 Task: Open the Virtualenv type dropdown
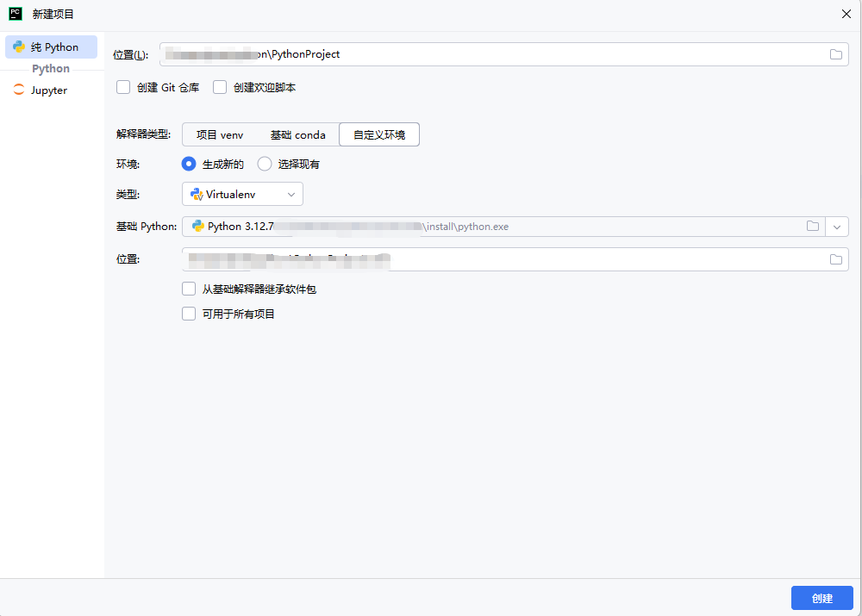click(242, 194)
